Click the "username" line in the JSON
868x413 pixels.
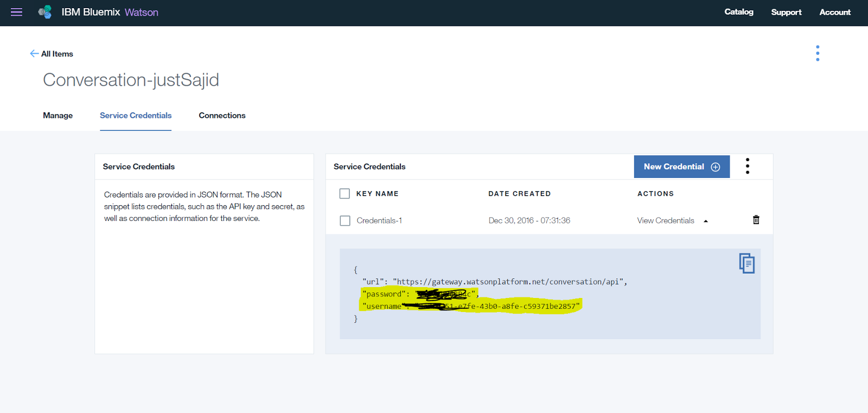tap(471, 306)
